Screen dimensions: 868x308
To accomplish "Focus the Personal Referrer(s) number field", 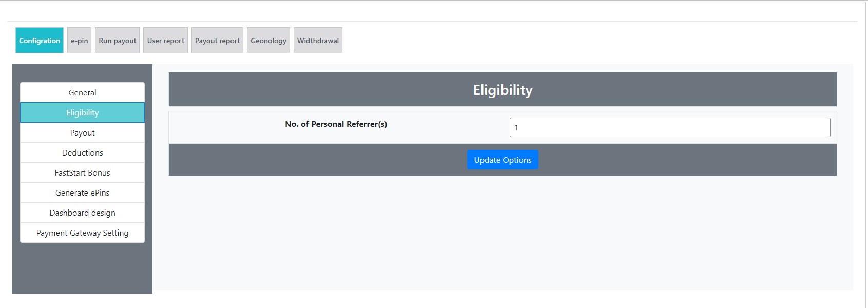I will click(669, 127).
